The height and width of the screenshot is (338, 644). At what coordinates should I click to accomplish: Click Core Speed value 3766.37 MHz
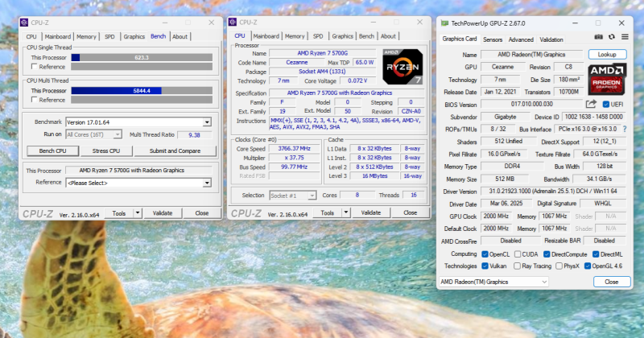(294, 149)
